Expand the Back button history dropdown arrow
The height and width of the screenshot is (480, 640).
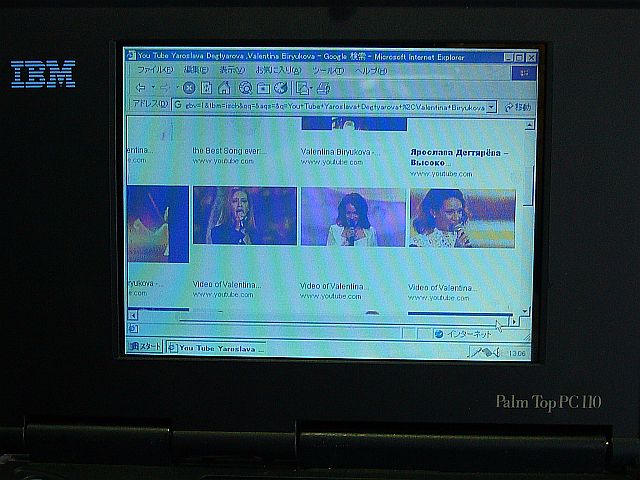click(153, 88)
